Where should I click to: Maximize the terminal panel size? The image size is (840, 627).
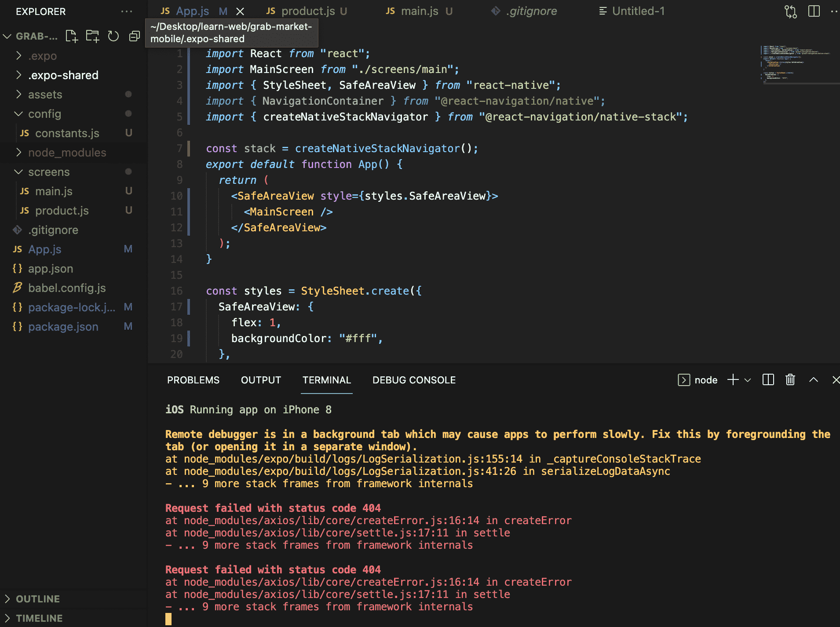[x=814, y=380]
